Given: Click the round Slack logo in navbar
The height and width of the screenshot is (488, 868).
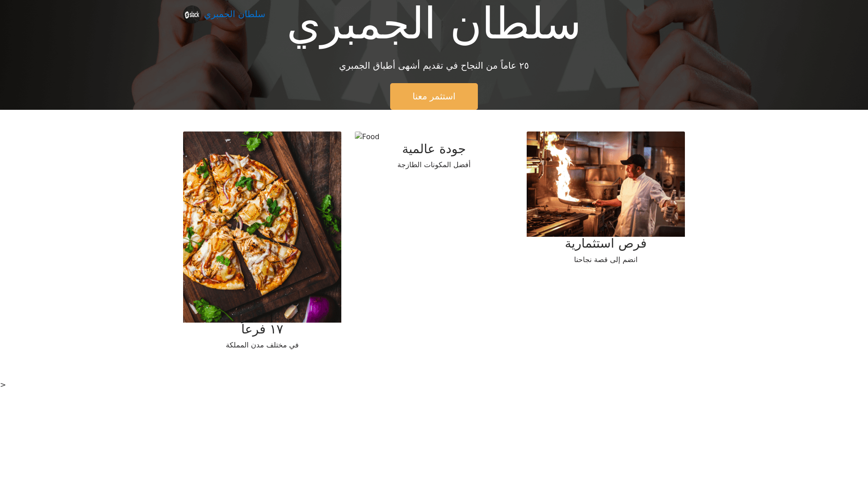Looking at the screenshot, I should click(x=192, y=14).
